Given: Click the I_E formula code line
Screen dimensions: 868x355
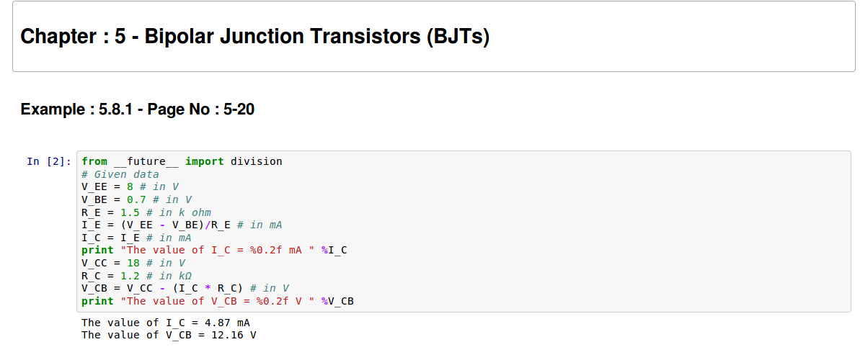Looking at the screenshot, I should [181, 225].
